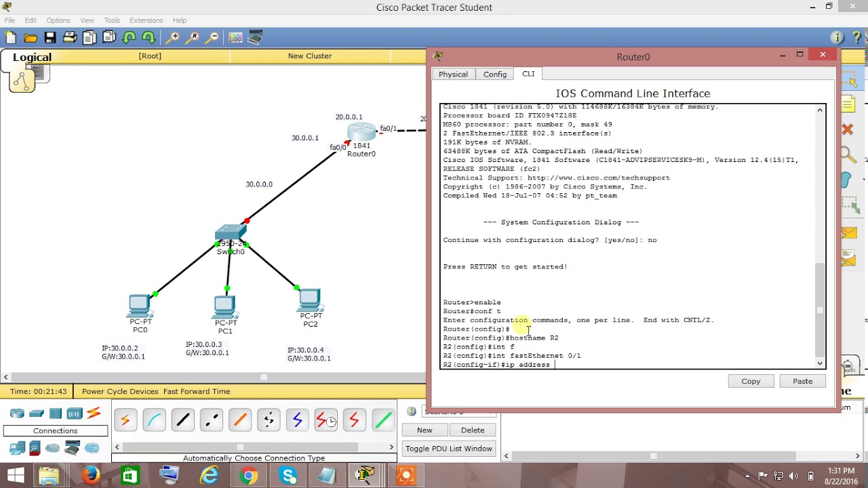The width and height of the screenshot is (868, 488).
Task: Choose the green octal cable
Action: [382, 421]
